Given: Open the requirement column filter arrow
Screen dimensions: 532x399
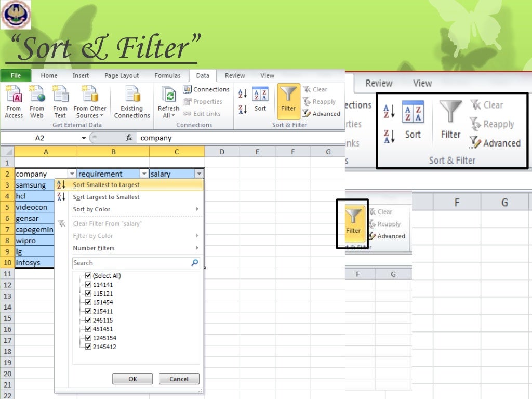Looking at the screenshot, I should [x=144, y=174].
